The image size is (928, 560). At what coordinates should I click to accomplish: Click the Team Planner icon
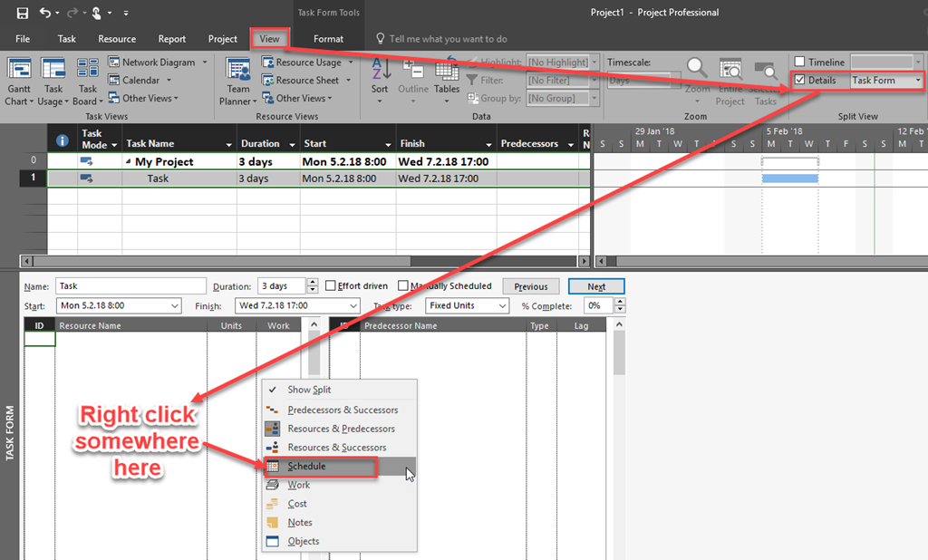click(238, 71)
